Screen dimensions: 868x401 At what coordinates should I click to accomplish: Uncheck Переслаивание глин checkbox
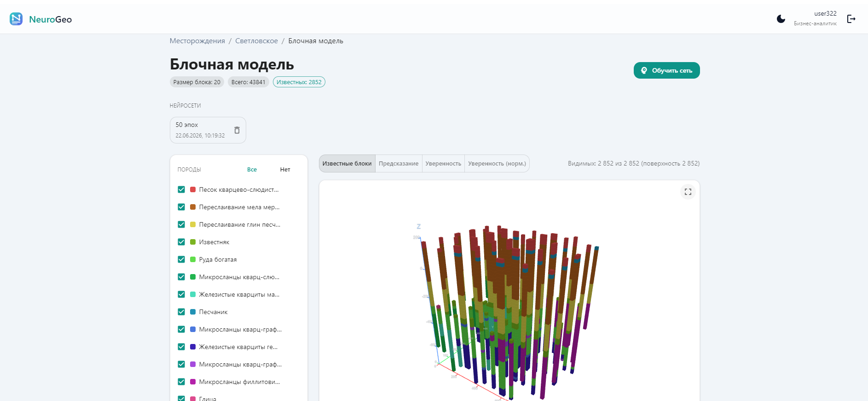(x=181, y=224)
